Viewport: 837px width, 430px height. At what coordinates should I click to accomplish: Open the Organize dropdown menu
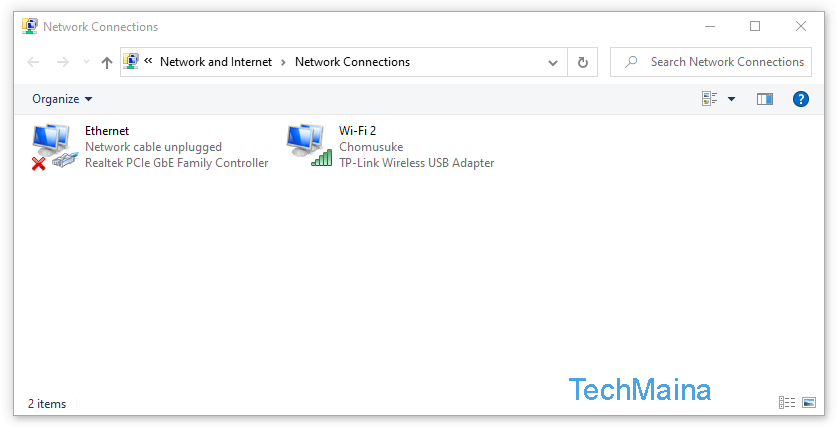point(62,99)
